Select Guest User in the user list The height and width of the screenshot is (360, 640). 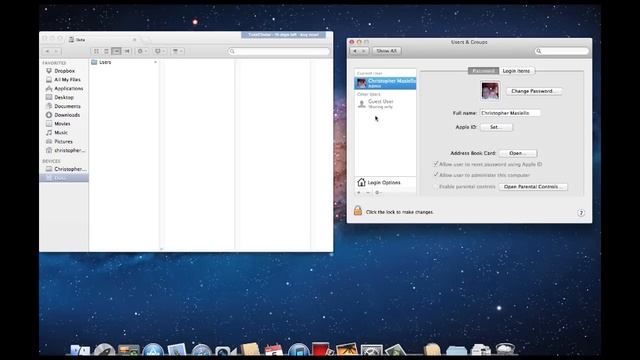click(x=385, y=104)
